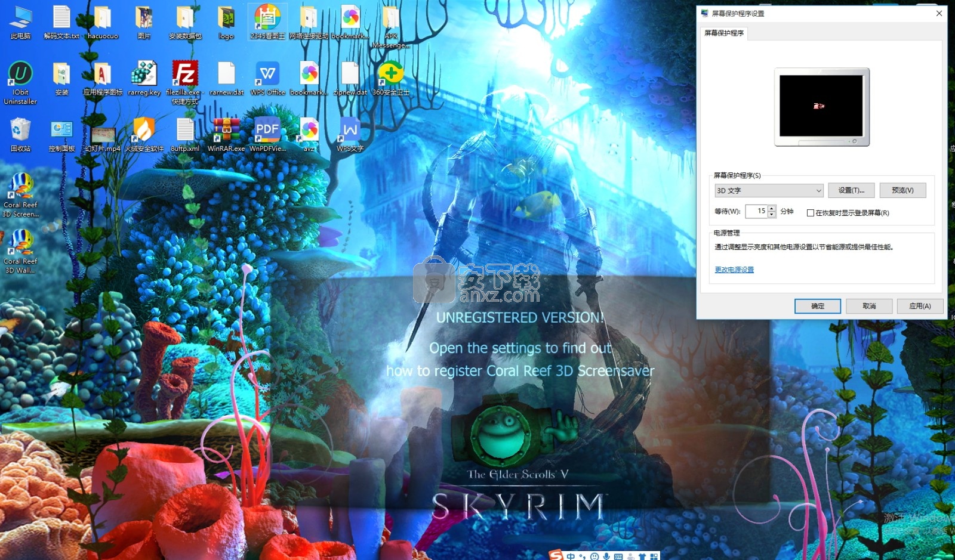
Task: Increase the wait time with up arrow
Action: tap(772, 208)
